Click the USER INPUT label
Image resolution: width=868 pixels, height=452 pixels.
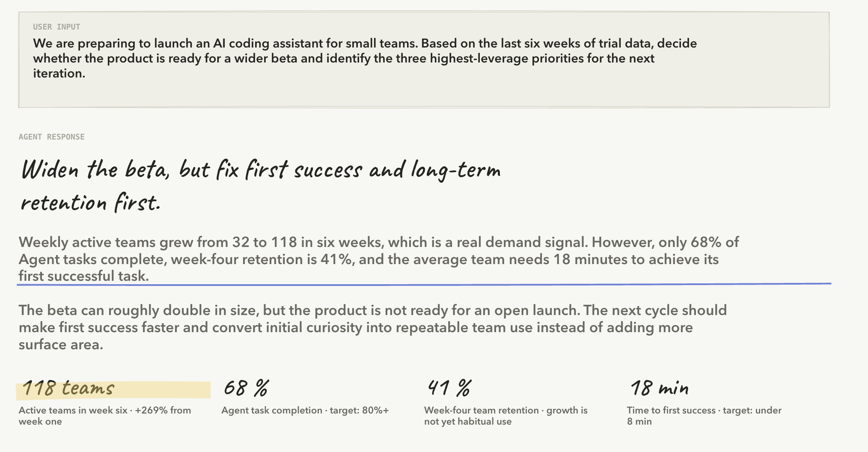(56, 27)
